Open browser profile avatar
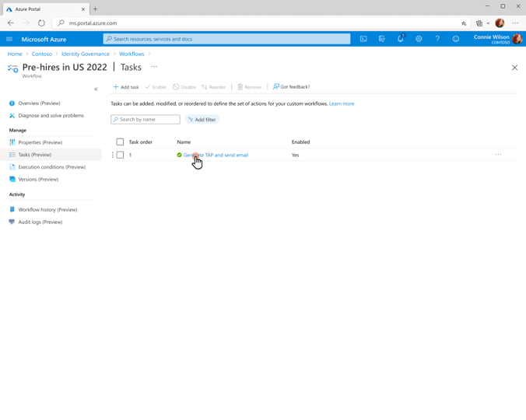526x420 pixels. tap(500, 23)
